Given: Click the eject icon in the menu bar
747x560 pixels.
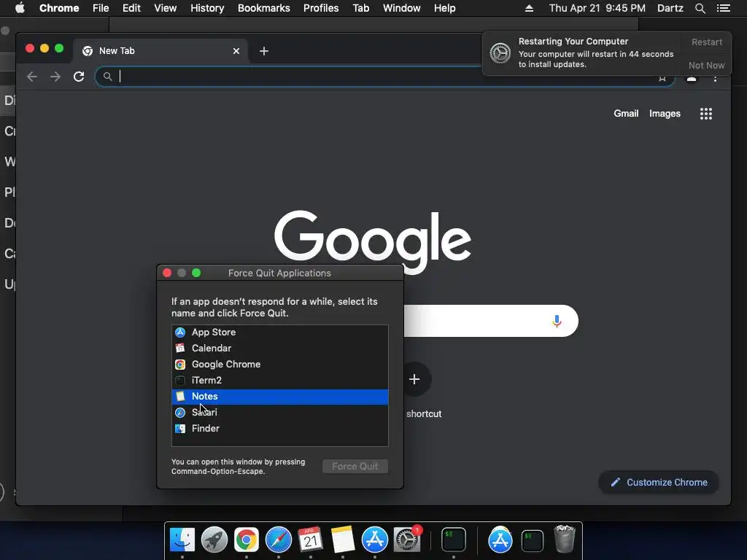Looking at the screenshot, I should [529, 8].
